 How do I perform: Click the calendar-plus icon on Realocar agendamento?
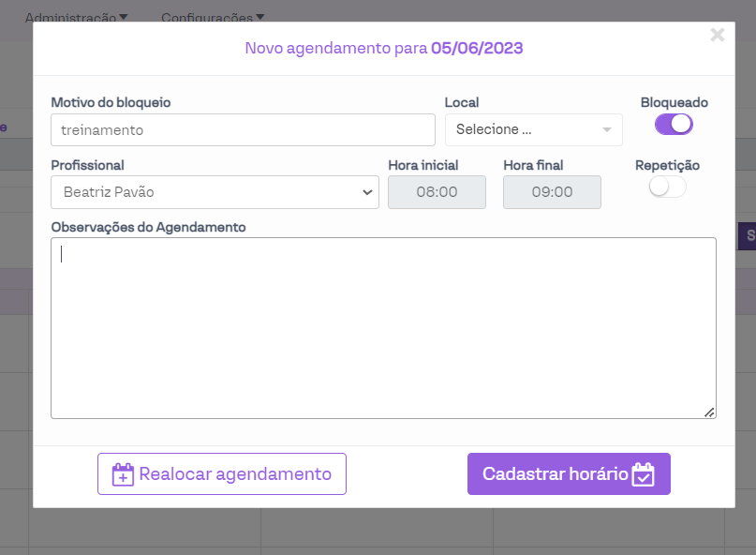tap(123, 474)
